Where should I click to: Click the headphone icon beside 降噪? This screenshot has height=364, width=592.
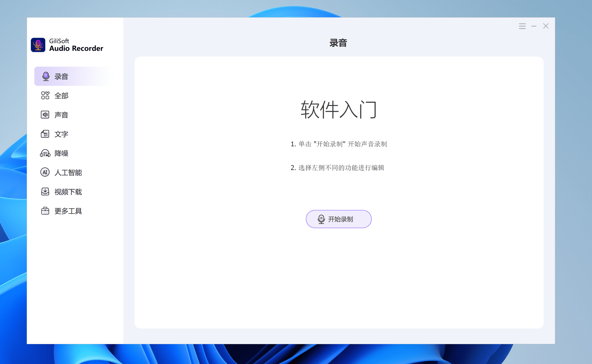45,153
